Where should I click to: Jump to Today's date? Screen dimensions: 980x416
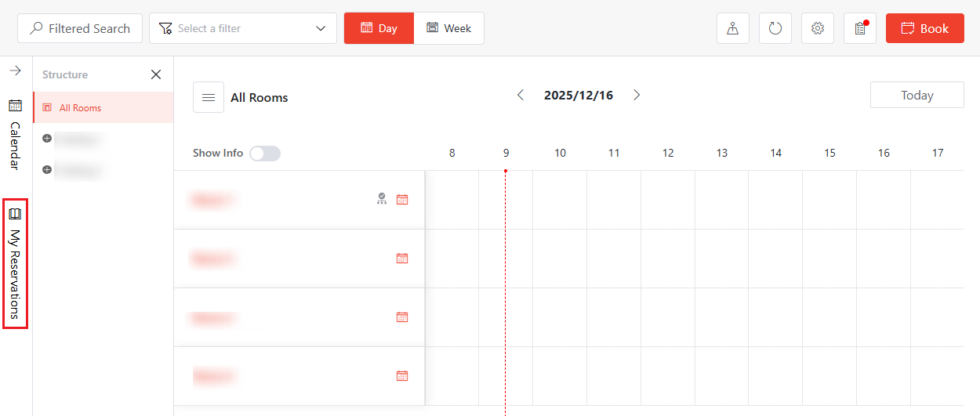(916, 95)
